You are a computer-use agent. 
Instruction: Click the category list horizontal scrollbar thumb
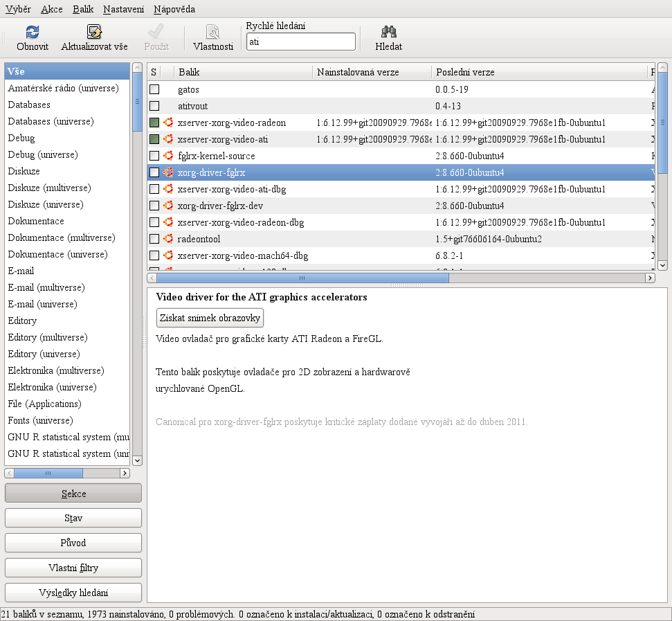click(x=48, y=473)
